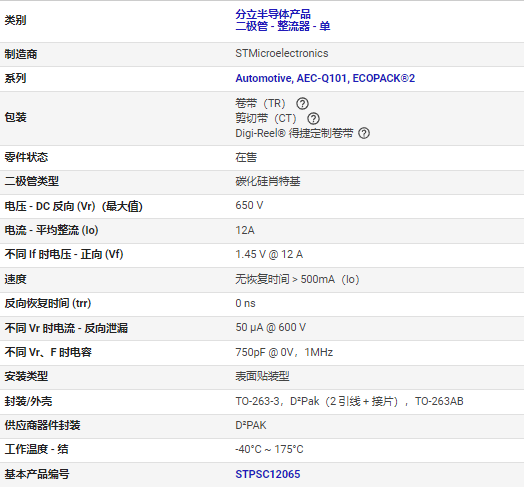Click the TO-263-3 D²Pak package description
The height and width of the screenshot is (487, 524).
[x=349, y=401]
